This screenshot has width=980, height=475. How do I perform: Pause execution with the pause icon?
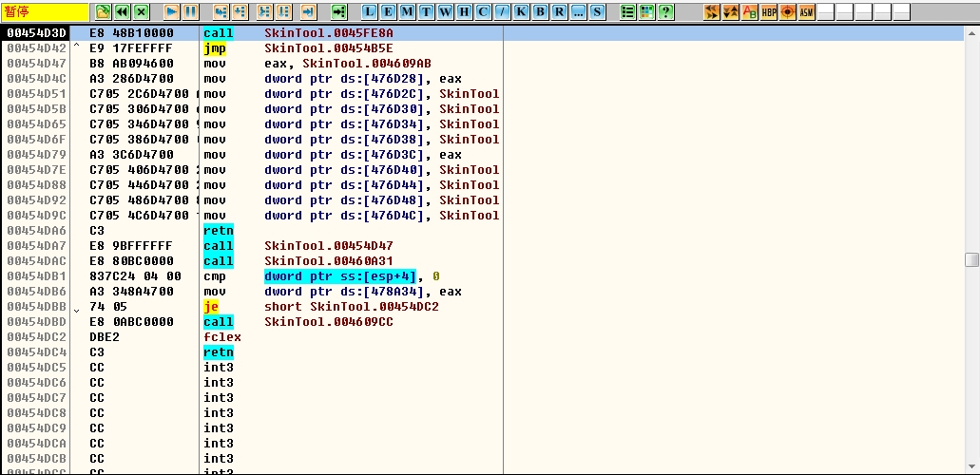pos(191,11)
